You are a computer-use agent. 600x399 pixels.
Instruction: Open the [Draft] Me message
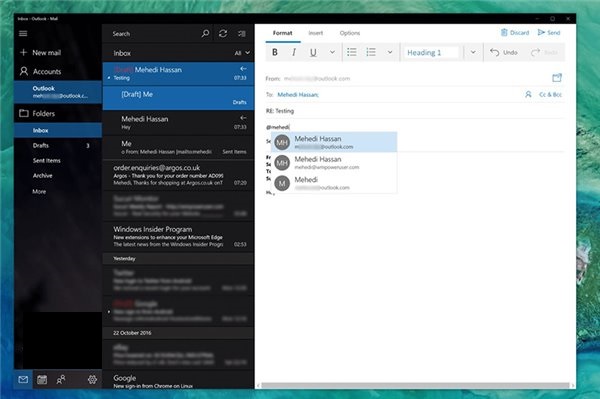tap(178, 98)
